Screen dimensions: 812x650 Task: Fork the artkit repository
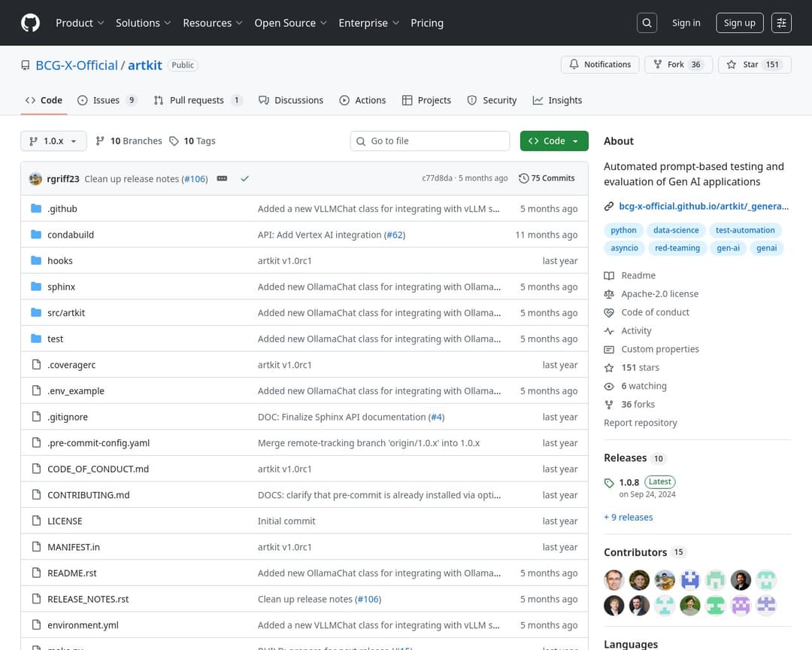[x=676, y=65]
